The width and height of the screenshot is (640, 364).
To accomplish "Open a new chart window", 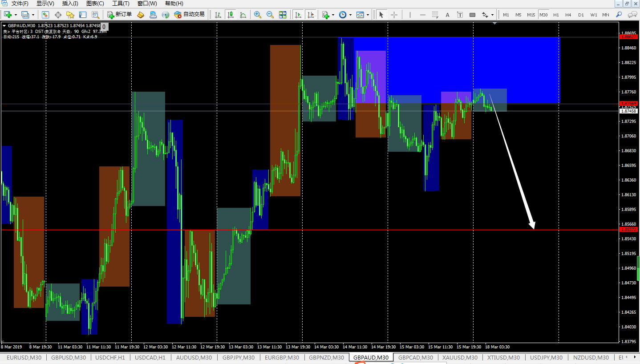I will [x=8, y=15].
